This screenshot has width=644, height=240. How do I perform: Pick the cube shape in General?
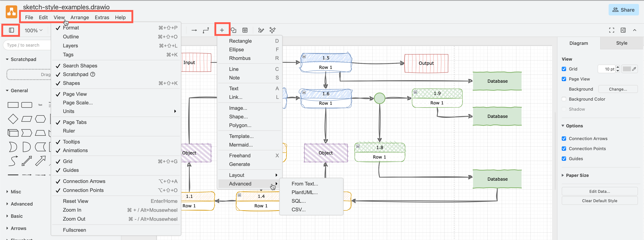(13, 133)
